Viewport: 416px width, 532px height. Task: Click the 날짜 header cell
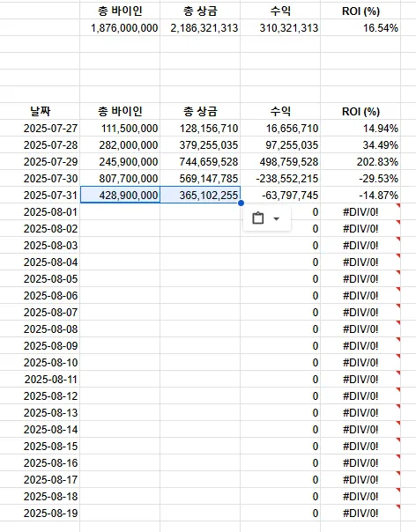40,111
